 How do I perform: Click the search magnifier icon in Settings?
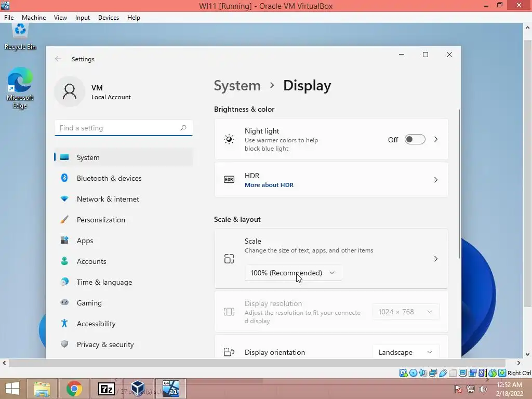[183, 128]
